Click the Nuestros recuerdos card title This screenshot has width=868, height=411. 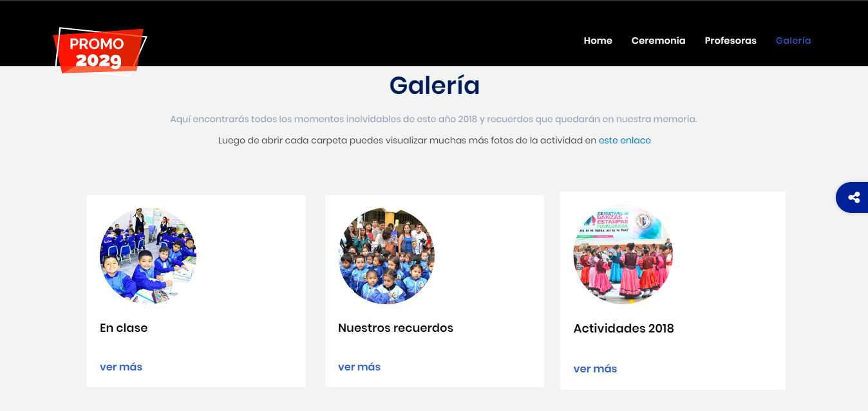tap(395, 328)
